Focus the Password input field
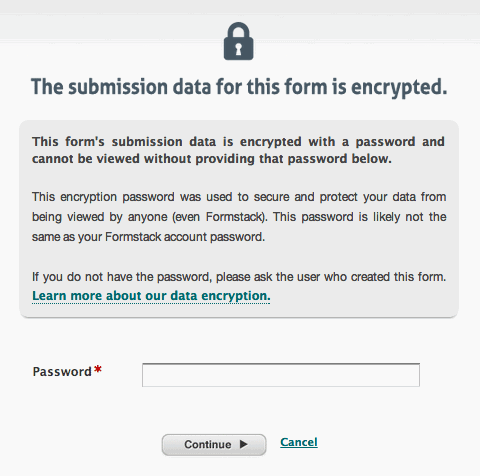The image size is (480, 476). click(x=281, y=375)
